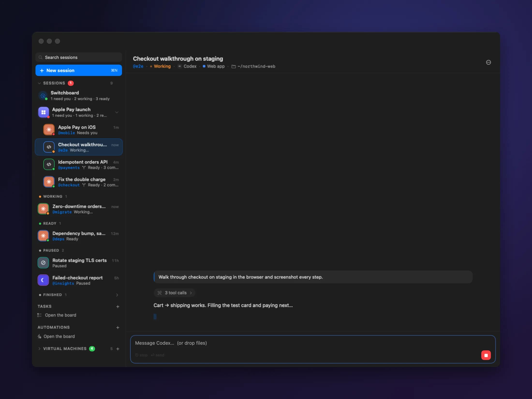The image size is (532, 399).
Task: Click the @e2e tag in the header
Action: coord(138,66)
